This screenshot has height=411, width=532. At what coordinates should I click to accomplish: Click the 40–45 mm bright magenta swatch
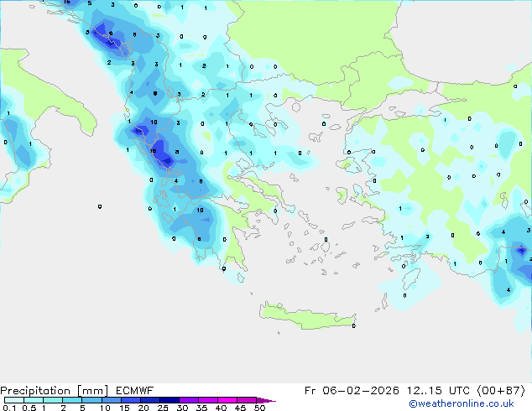coord(227,400)
